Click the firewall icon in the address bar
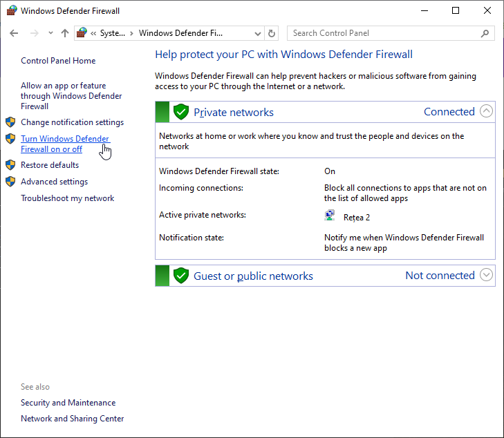Image resolution: width=504 pixels, height=438 pixels. click(82, 32)
